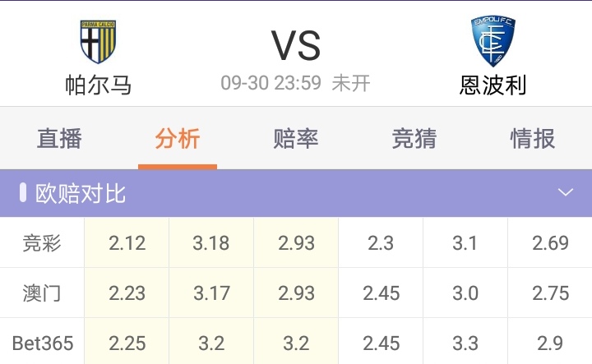Screen dimensions: 592x364
Task: Select the 分析 tab
Action: point(178,139)
